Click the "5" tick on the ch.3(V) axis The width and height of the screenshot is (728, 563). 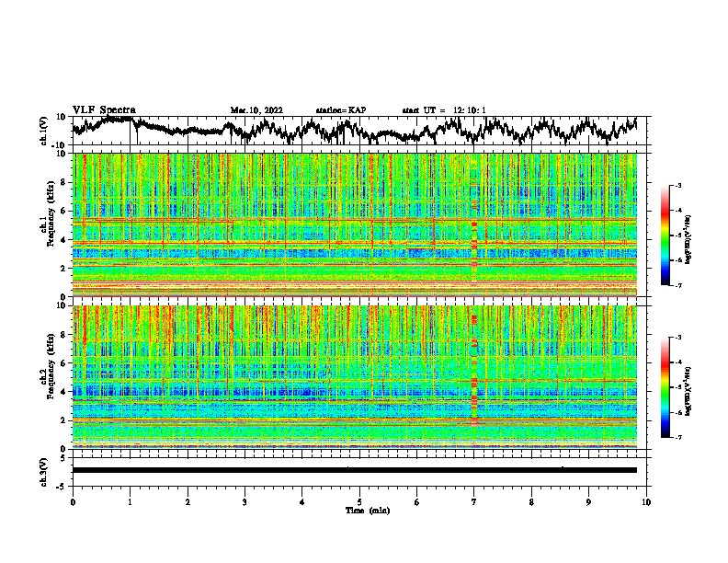(x=64, y=458)
